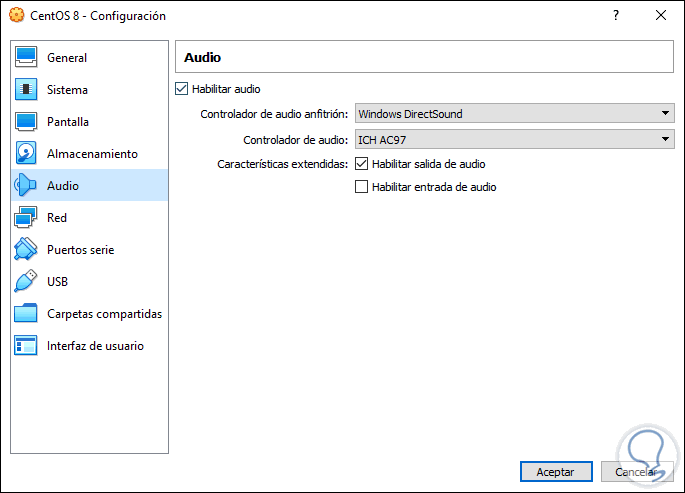Click the General monitor icon in sidebar
The height and width of the screenshot is (493, 685).
[26, 58]
